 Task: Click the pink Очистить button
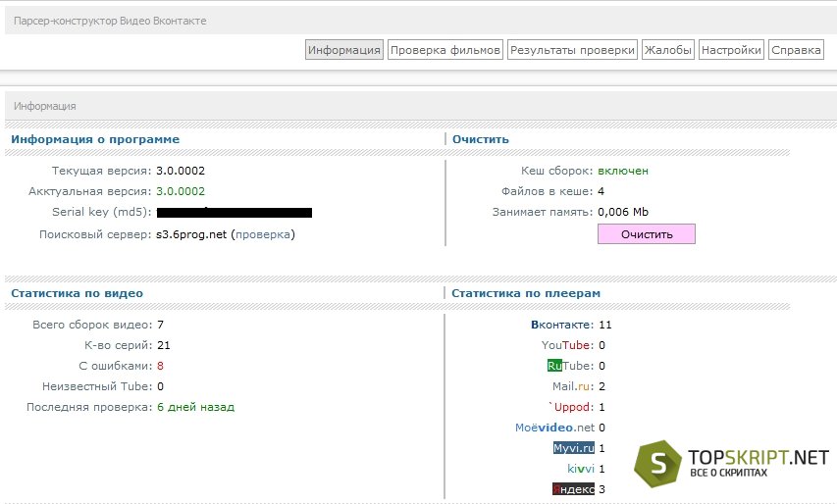pyautogui.click(x=647, y=234)
